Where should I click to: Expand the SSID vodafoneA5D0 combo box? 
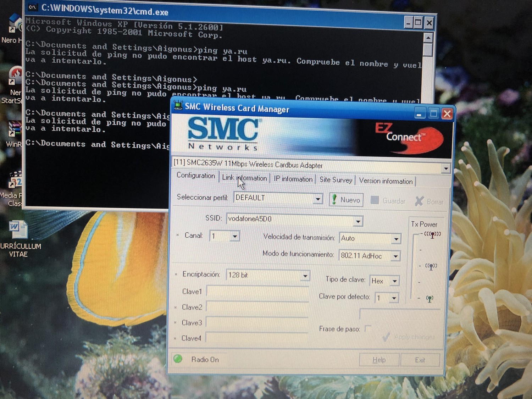tap(358, 222)
